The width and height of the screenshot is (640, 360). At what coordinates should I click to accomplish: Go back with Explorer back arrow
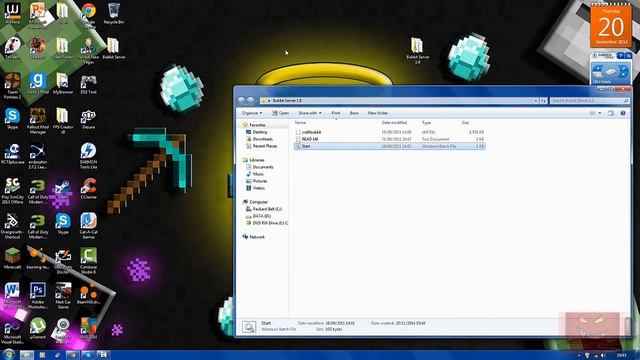pos(241,100)
